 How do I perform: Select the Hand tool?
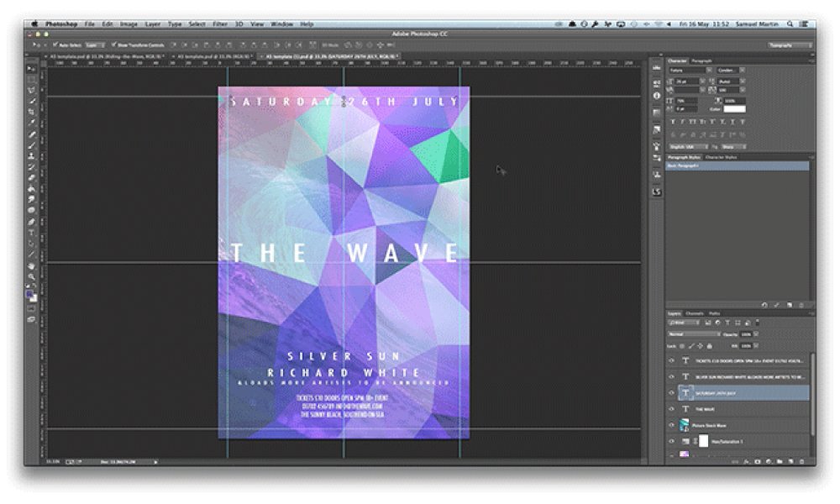[32, 265]
